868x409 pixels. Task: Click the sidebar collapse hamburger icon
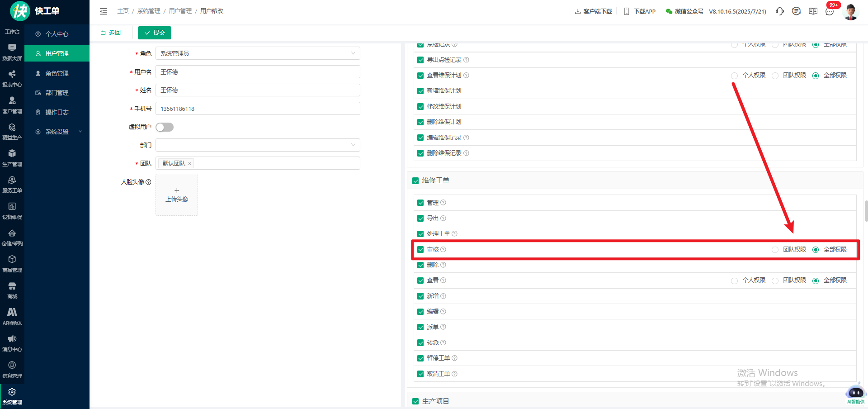point(104,11)
